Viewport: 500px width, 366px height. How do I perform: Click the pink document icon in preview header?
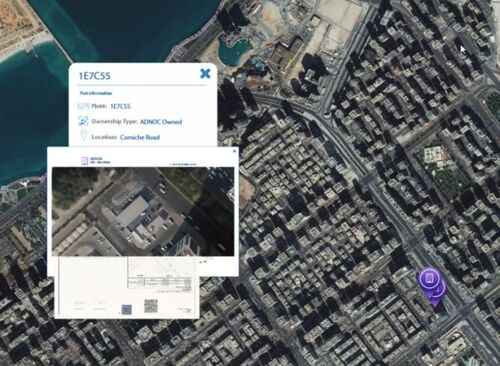85,161
